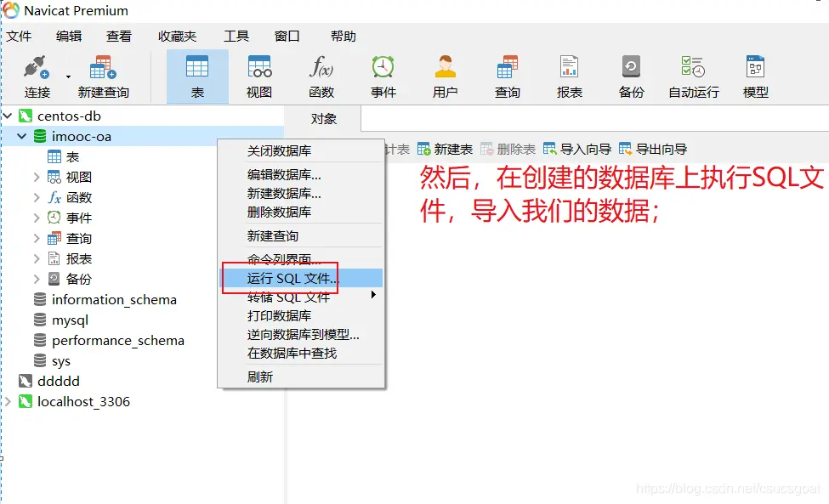Select the 表 table toolbar button

[x=197, y=77]
